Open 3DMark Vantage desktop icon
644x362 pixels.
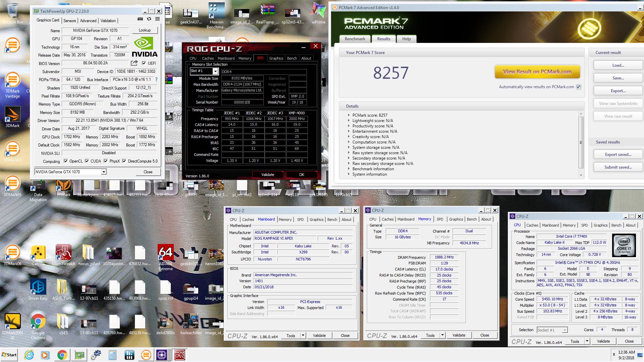[12, 85]
